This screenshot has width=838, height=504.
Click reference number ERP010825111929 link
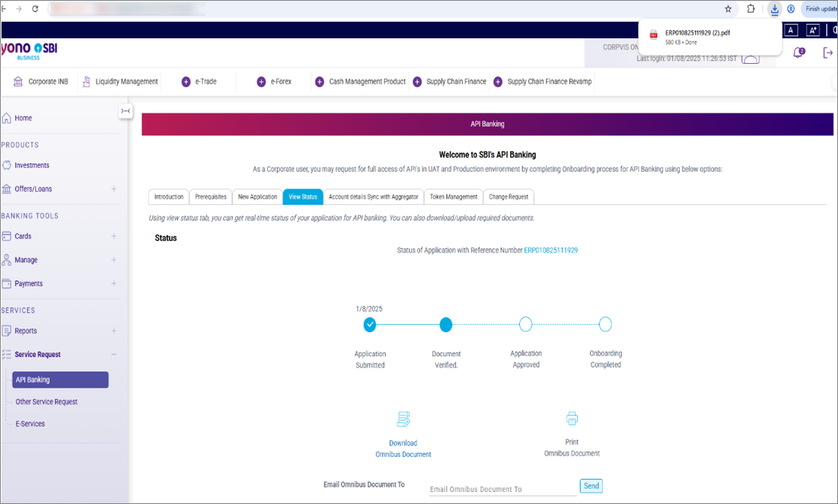551,250
